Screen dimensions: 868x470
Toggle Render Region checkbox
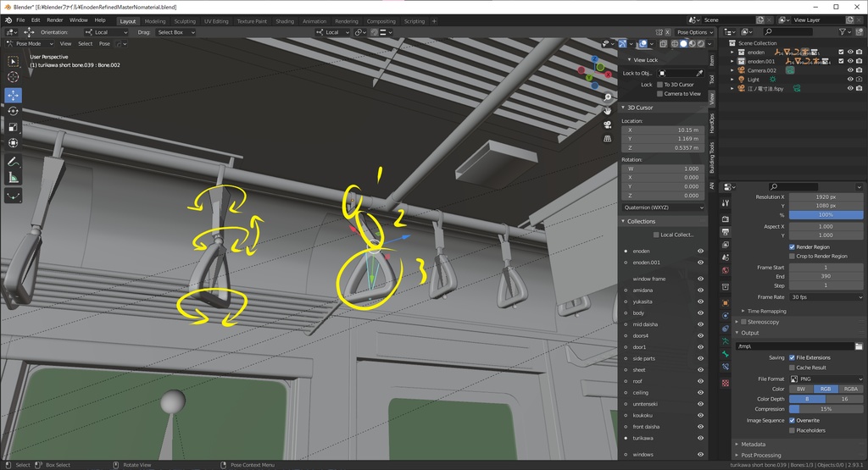792,247
